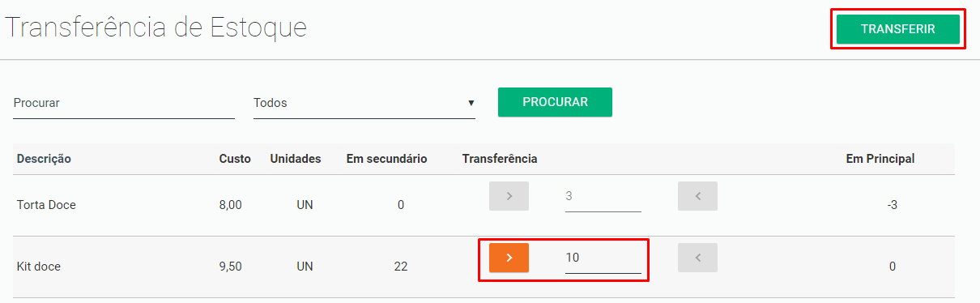Image resolution: width=980 pixels, height=303 pixels.
Task: Click the left-arrow button for Kit doce
Action: [697, 258]
